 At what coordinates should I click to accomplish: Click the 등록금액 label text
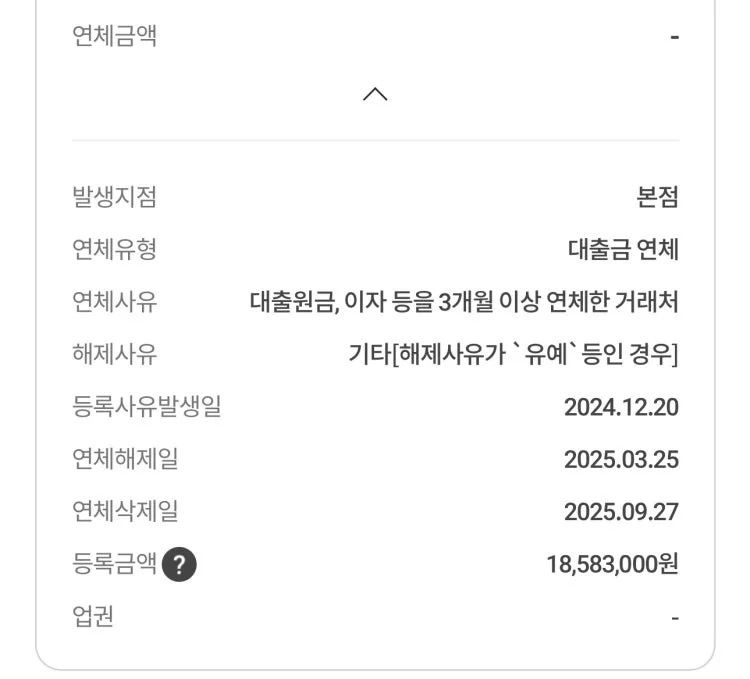click(115, 565)
